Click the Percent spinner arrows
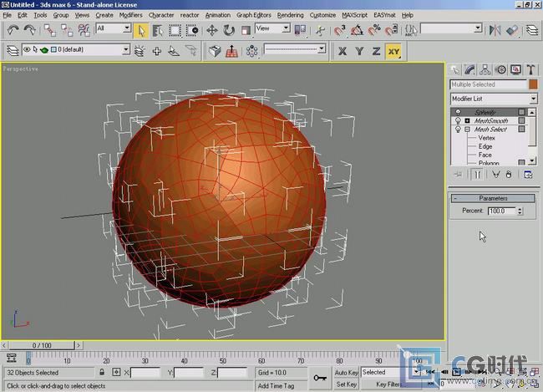This screenshot has height=392, width=543. 520,211
